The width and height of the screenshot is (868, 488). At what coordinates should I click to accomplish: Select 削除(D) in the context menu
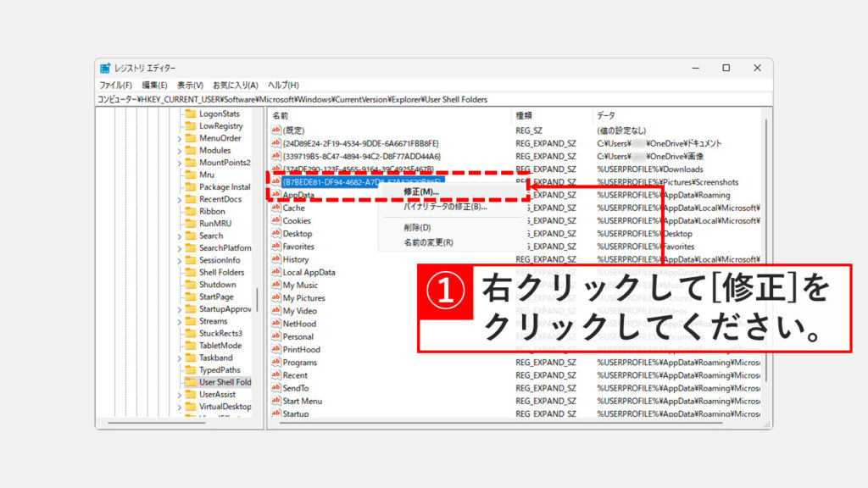tap(417, 228)
